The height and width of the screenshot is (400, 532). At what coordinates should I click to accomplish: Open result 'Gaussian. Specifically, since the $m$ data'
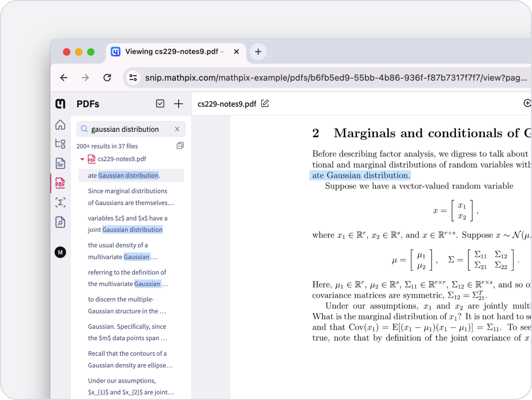tap(128, 332)
